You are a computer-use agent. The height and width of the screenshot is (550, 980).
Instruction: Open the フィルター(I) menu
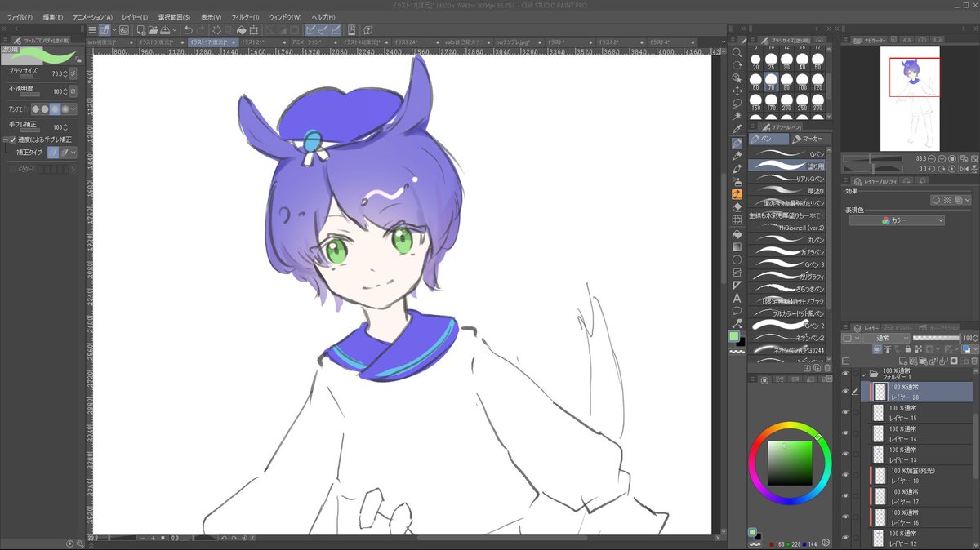pyautogui.click(x=246, y=17)
